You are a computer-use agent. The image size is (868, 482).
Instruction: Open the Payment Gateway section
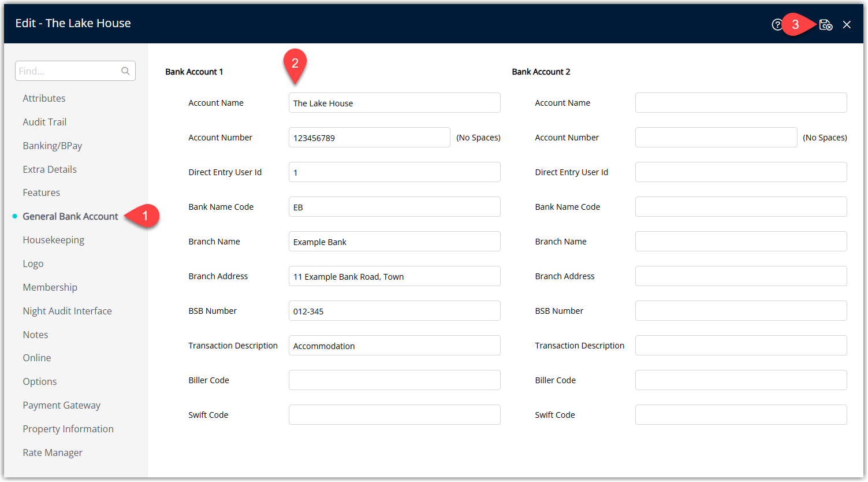pyautogui.click(x=62, y=405)
